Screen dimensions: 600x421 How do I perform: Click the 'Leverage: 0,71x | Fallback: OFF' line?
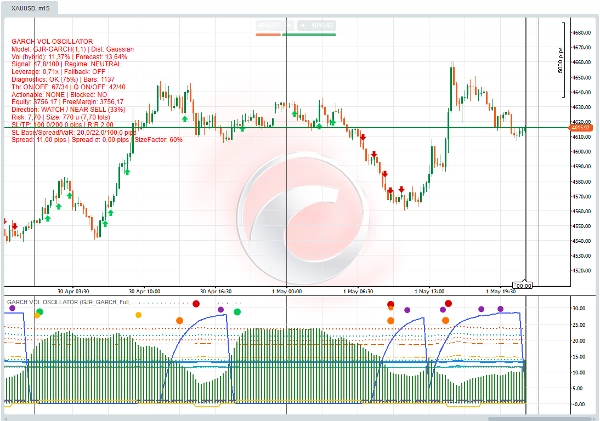click(x=58, y=72)
